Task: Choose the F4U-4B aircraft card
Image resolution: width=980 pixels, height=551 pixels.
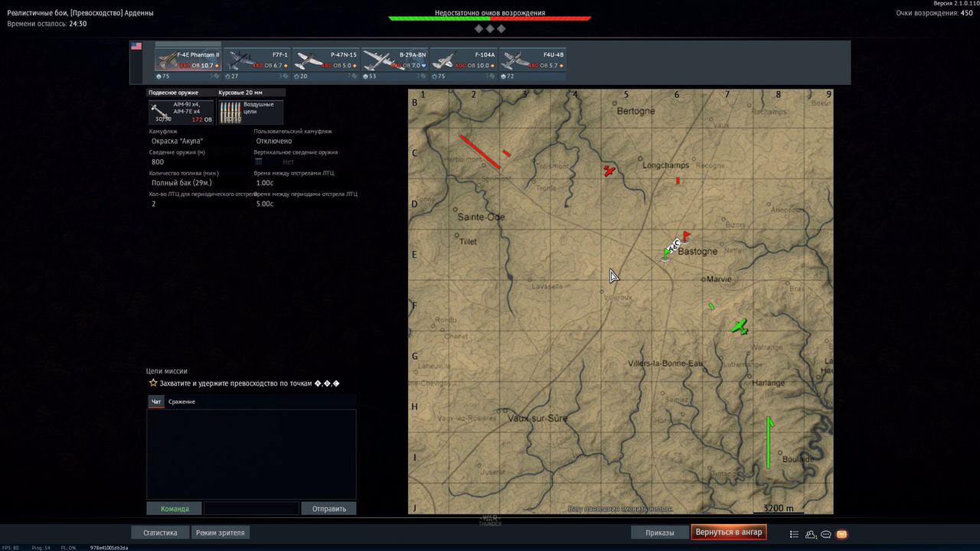Action: point(532,65)
